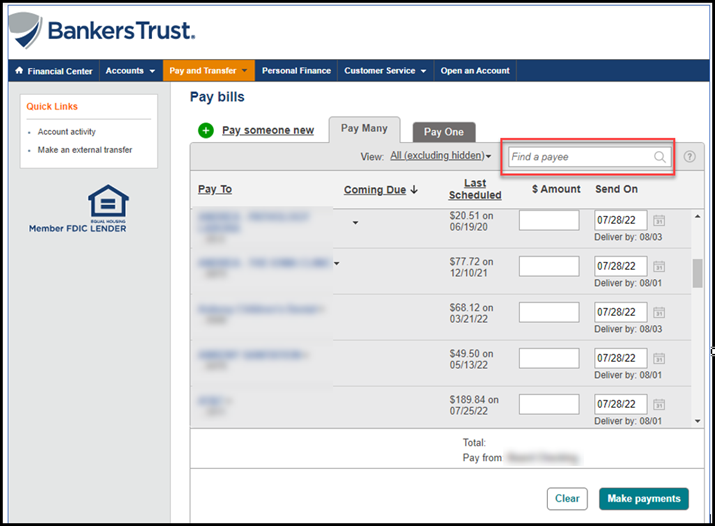715x526 pixels.
Task: Click the scroll down arrow of payee list
Action: point(697,421)
